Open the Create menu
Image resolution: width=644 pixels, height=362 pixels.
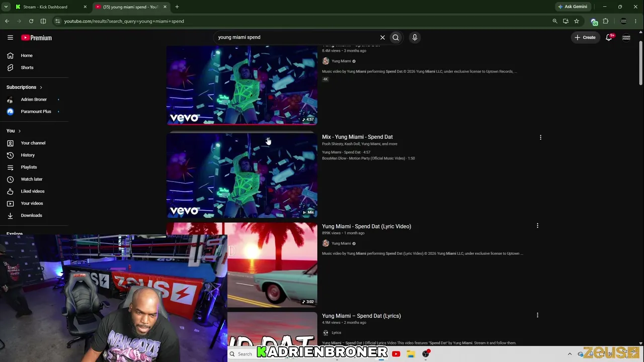tap(585, 37)
